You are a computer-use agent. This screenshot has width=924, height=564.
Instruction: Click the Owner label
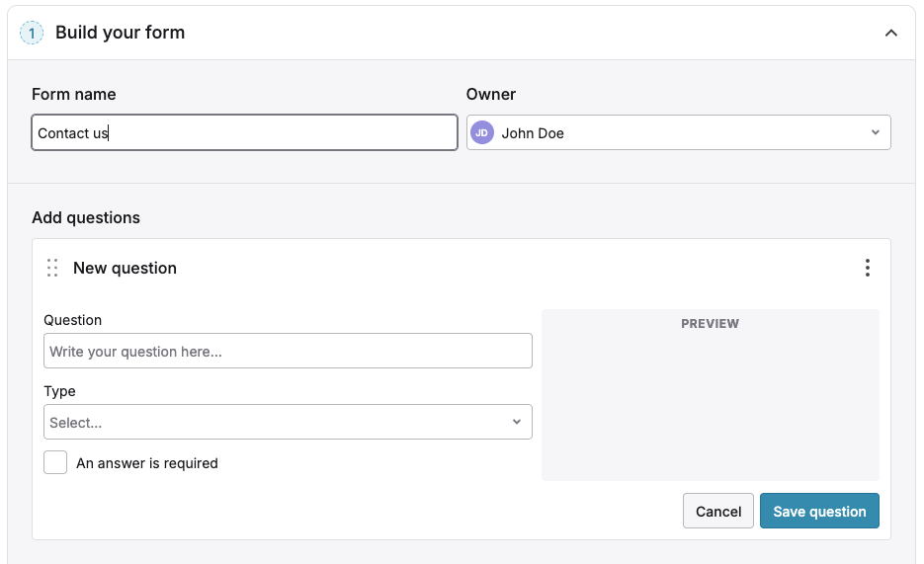tap(491, 94)
